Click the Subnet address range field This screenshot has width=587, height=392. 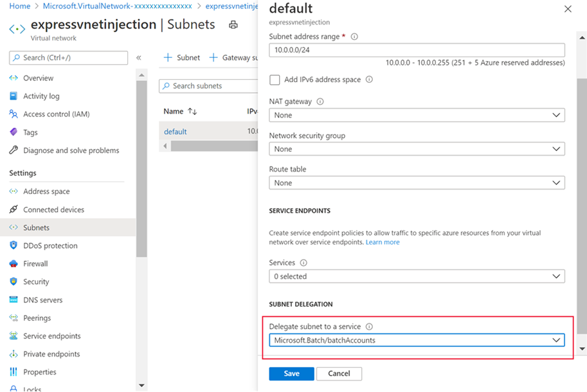coord(417,50)
